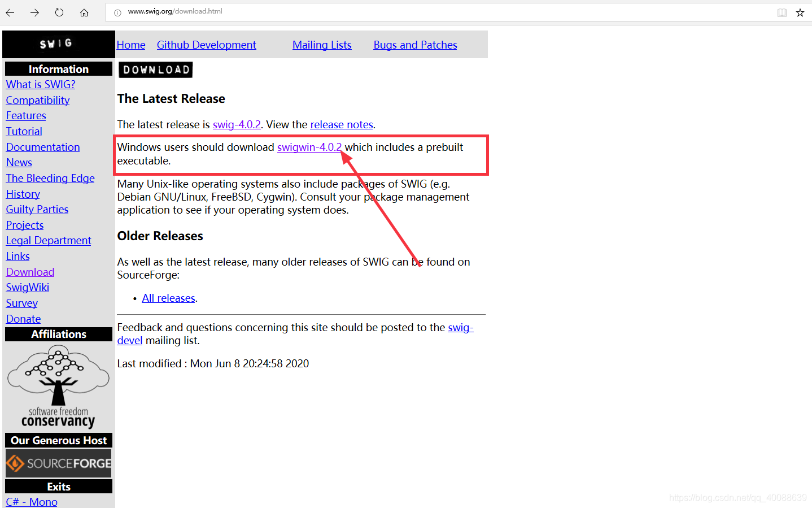
Task: Click the Older Releases heading
Action: click(x=160, y=236)
